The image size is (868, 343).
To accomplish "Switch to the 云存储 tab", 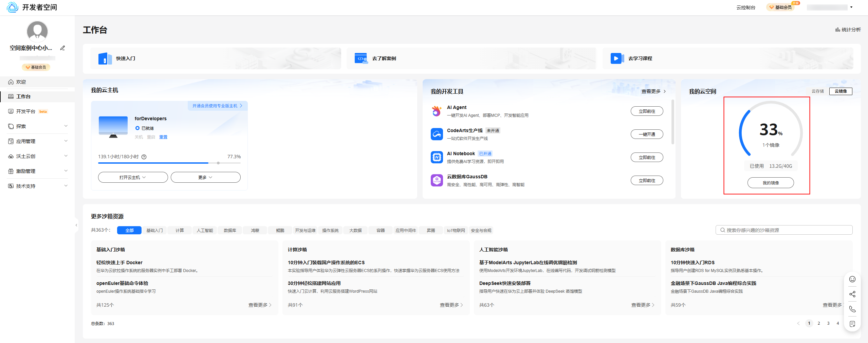I will pos(817,91).
